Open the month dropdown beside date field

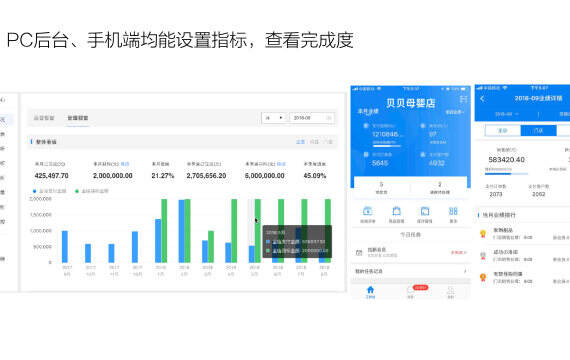click(x=274, y=118)
